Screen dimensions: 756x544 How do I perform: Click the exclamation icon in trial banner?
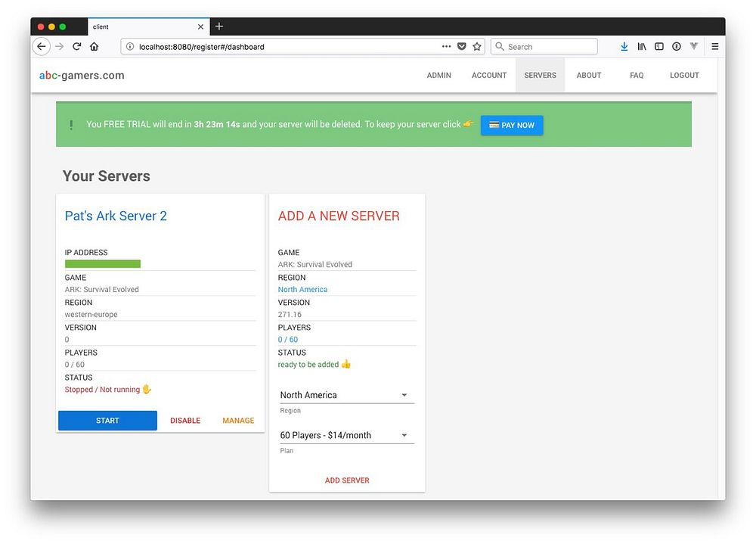click(x=71, y=125)
